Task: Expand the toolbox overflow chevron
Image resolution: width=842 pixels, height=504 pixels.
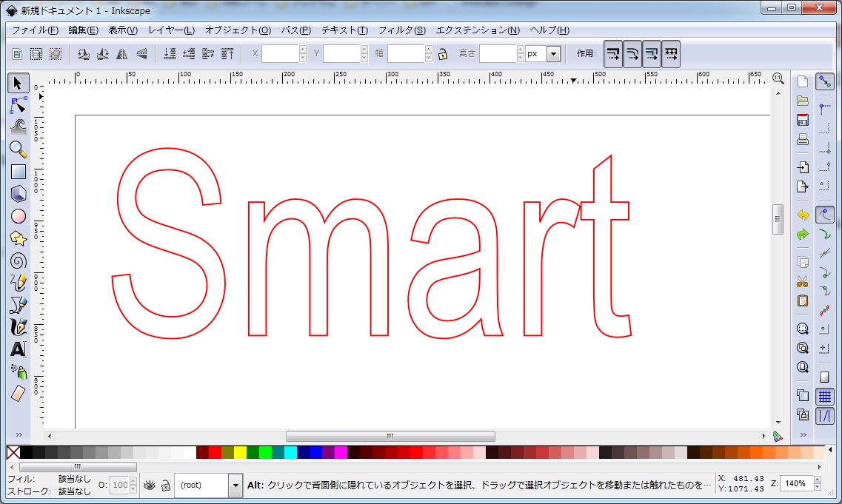Action: [x=19, y=434]
